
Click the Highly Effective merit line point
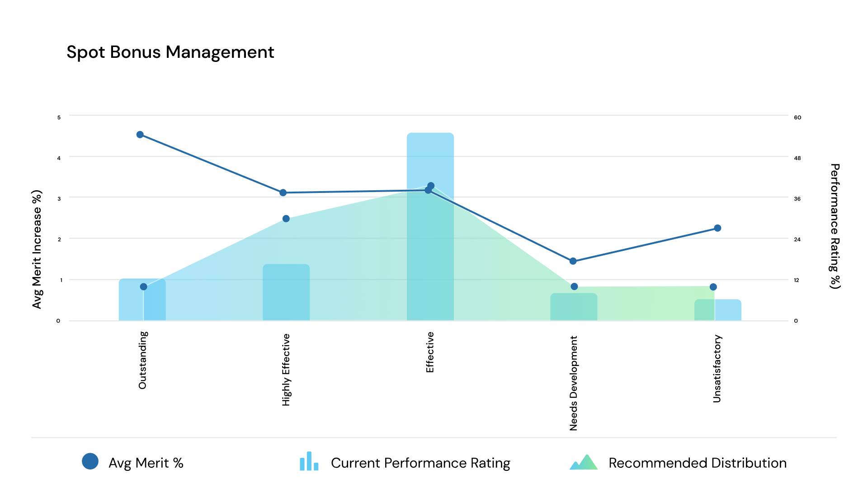click(x=283, y=192)
